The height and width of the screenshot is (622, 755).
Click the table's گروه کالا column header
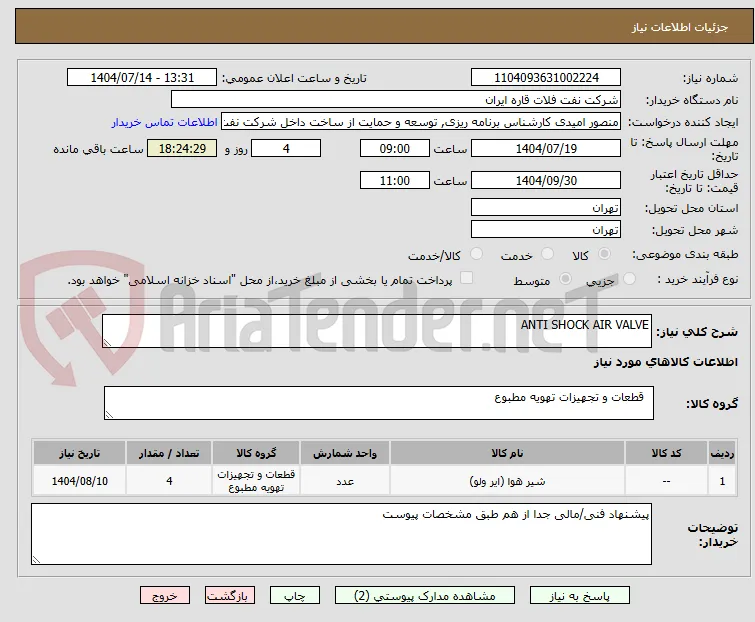point(256,453)
